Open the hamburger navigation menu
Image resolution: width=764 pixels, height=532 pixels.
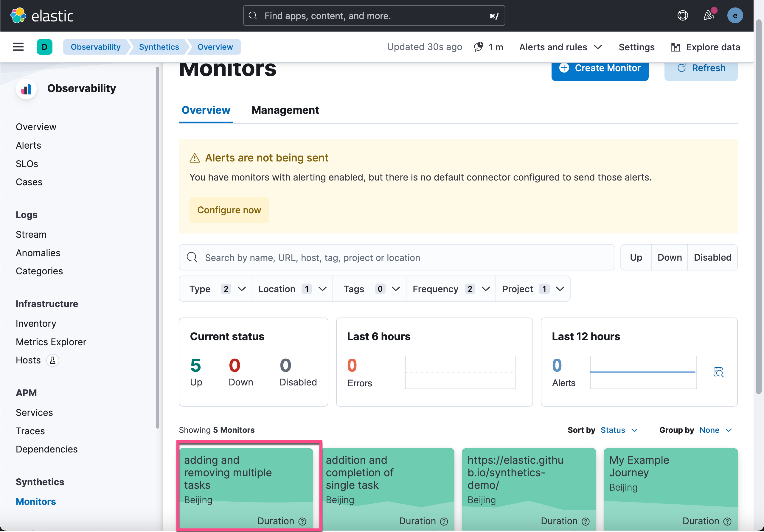[18, 47]
